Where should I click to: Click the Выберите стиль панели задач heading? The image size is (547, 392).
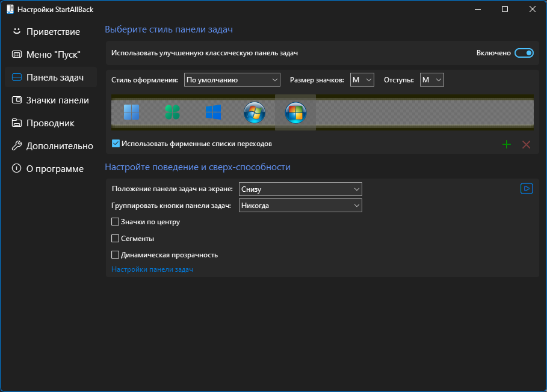[169, 29]
